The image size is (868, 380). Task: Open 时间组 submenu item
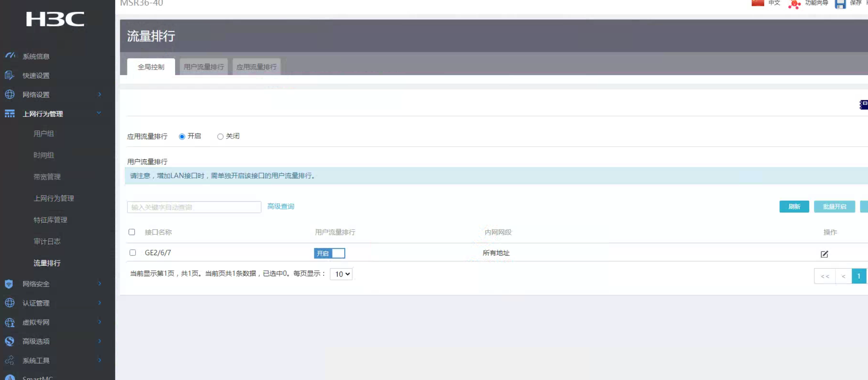(x=44, y=155)
